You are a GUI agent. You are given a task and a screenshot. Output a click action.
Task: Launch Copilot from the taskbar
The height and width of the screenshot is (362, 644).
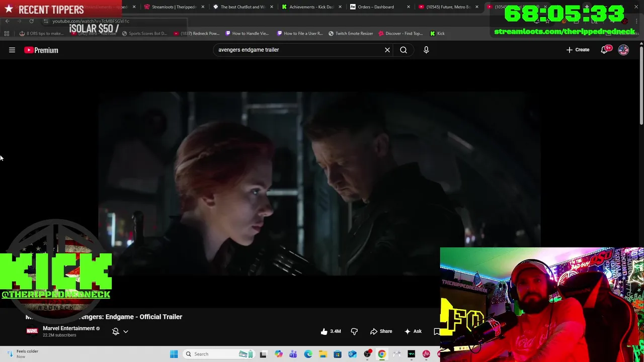pyautogui.click(x=279, y=354)
